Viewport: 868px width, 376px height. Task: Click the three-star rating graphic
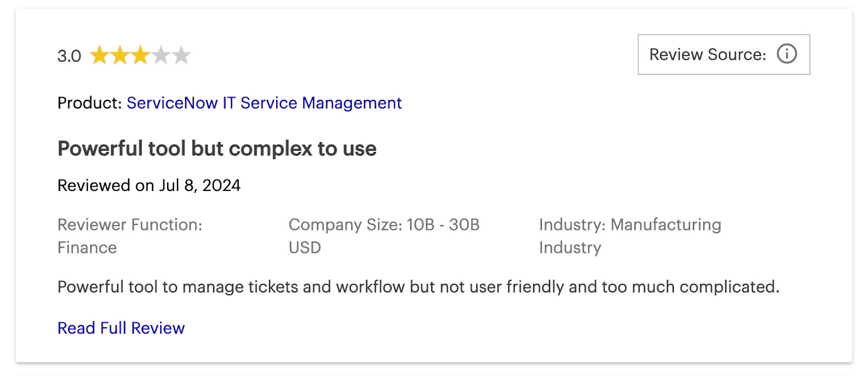point(141,55)
